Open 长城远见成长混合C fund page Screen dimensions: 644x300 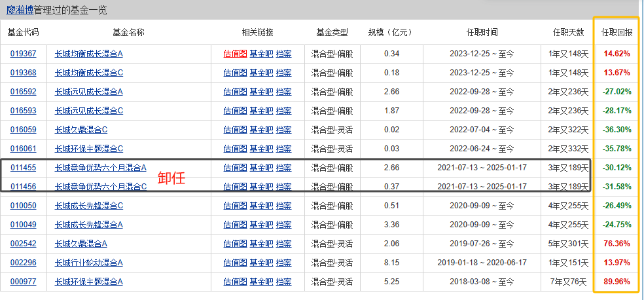coord(89,111)
